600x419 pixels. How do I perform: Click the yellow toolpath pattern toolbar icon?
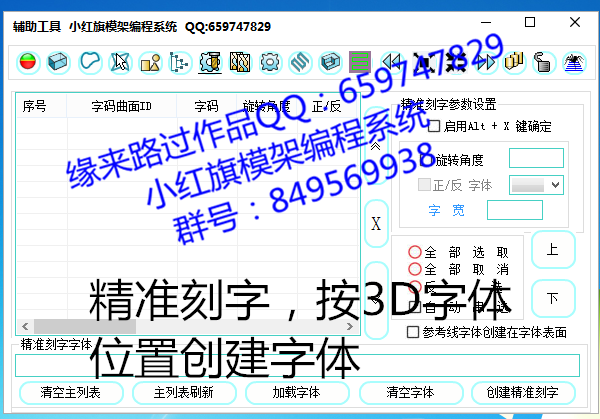(240, 62)
